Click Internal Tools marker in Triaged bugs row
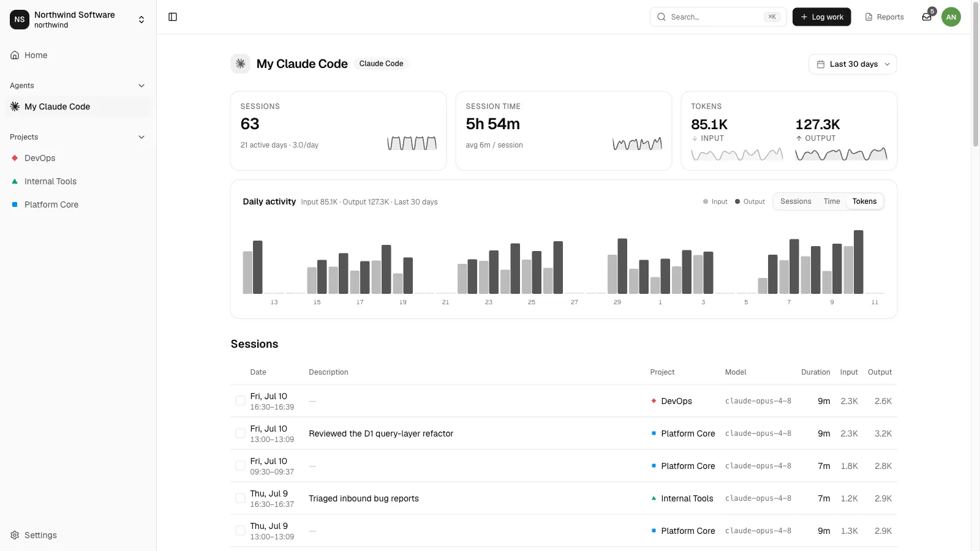The image size is (980, 551). point(654,498)
